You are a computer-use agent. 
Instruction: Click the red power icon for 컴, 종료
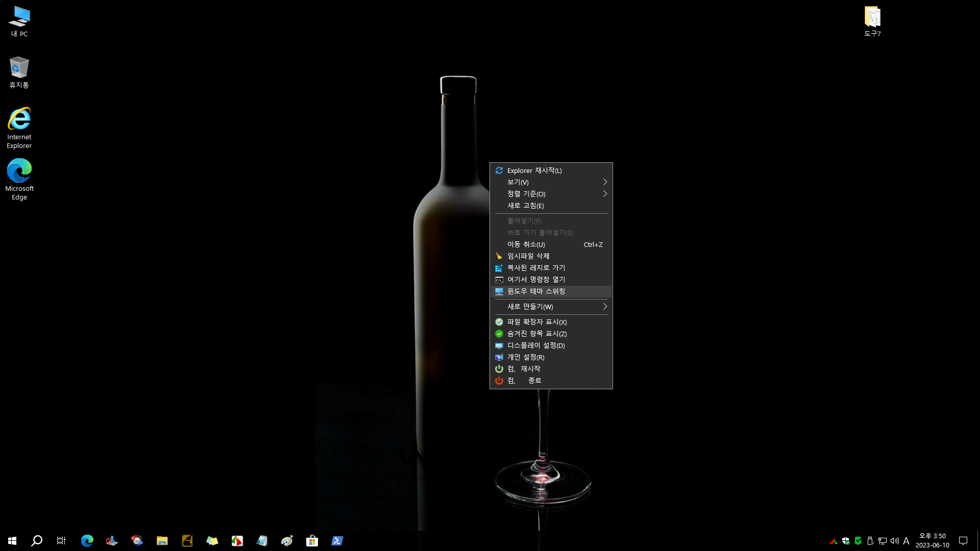[x=499, y=381]
